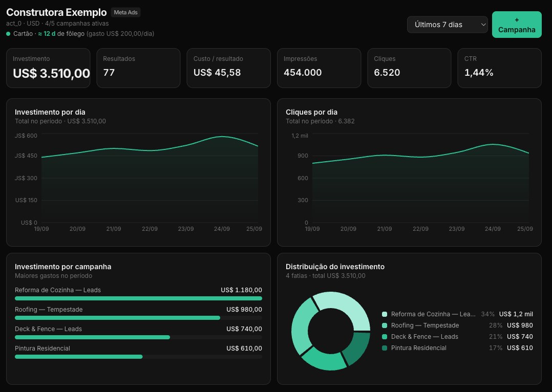The height and width of the screenshot is (392, 552).
Task: Click the Meta Ads badge
Action: coord(125,12)
